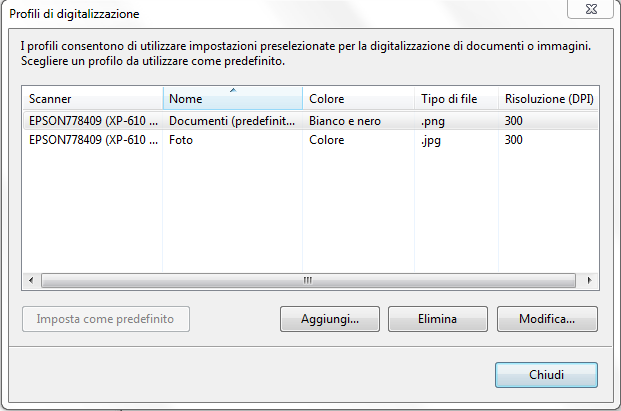Click the .png file type cell
Screen dimensions: 621x411
(434, 121)
